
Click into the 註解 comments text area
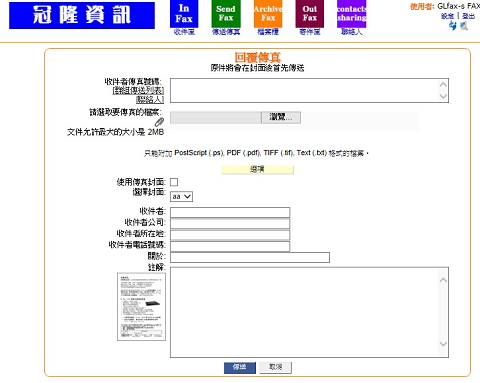(309, 312)
